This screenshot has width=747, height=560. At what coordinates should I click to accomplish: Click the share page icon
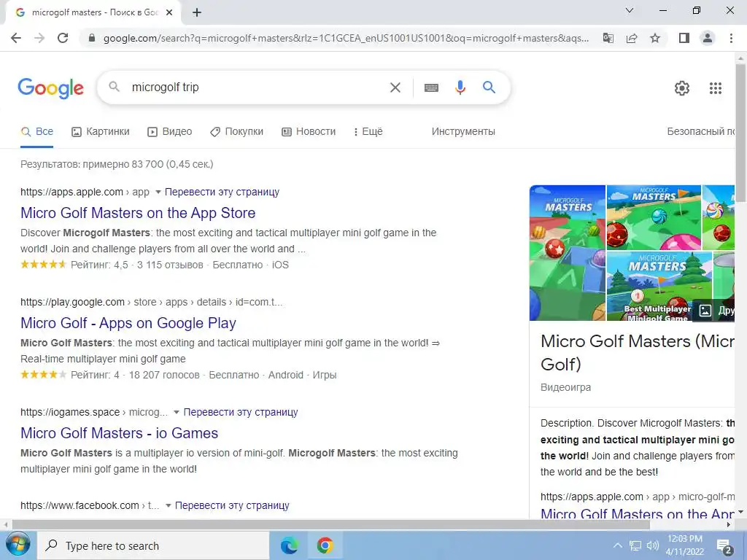[632, 38]
